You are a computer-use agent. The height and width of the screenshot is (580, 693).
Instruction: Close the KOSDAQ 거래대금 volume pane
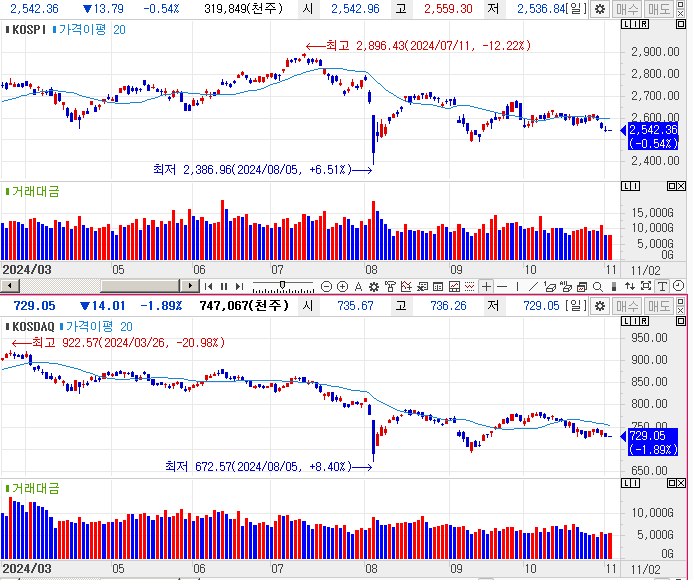point(681,483)
